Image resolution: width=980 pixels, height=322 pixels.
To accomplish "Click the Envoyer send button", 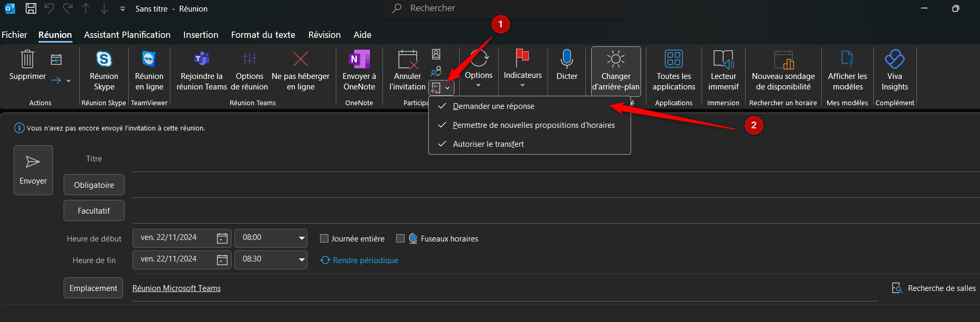I will click(x=33, y=170).
